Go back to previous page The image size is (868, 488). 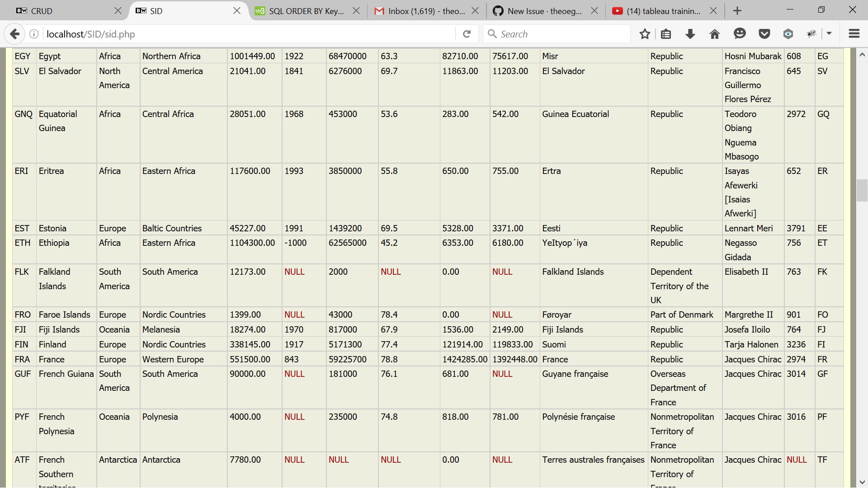14,34
